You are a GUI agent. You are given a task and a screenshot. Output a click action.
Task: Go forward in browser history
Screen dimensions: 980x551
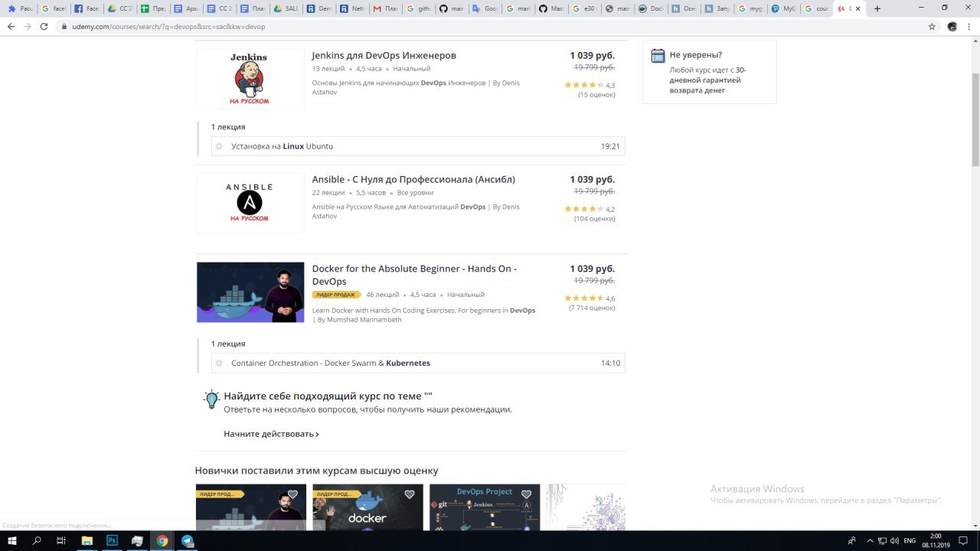coord(28,26)
